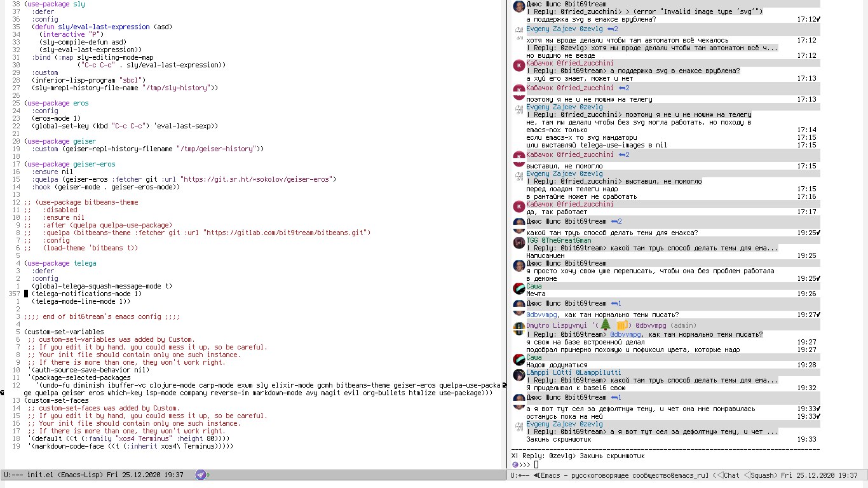This screenshot has width=868, height=488.
Task: Click the ';;;; end of bit6tream's emacs config' comment
Action: click(102, 316)
